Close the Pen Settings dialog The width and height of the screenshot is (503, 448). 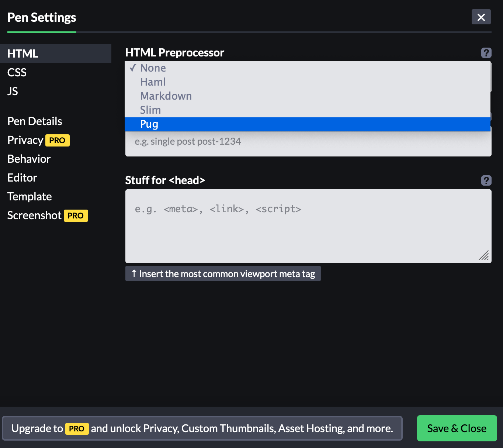tap(481, 17)
